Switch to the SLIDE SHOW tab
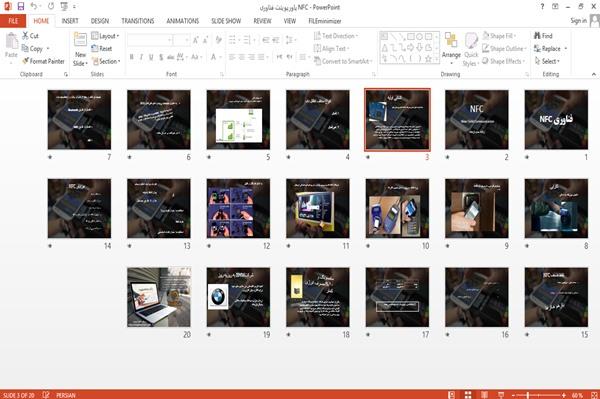This screenshot has height=399, width=600. point(226,21)
